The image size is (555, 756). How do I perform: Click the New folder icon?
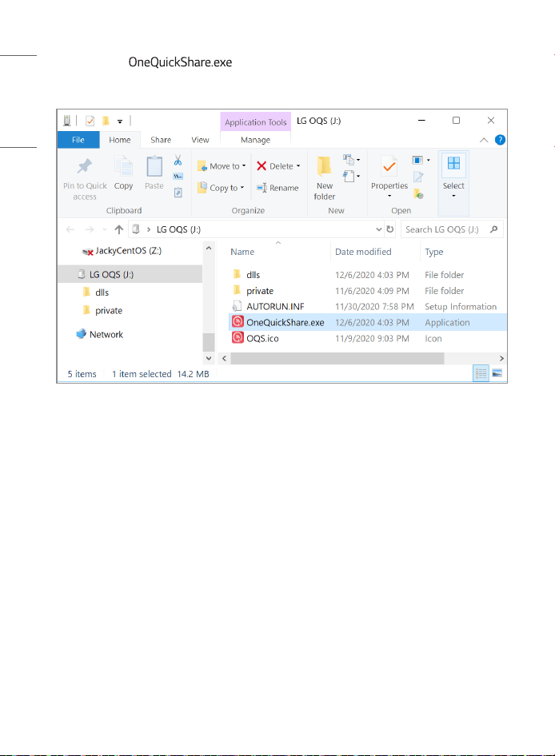pos(325,166)
